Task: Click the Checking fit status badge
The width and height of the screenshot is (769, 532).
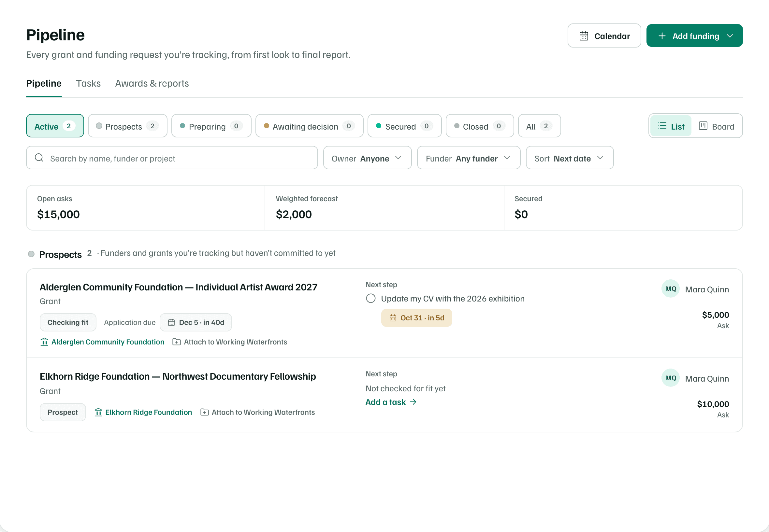Action: pos(68,322)
